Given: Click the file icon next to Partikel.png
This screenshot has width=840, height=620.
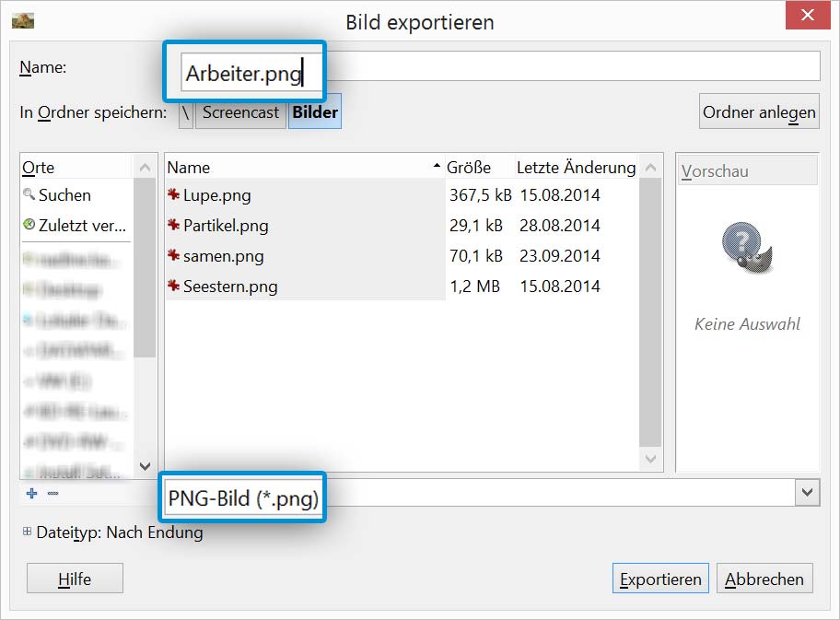Looking at the screenshot, I should [x=173, y=225].
